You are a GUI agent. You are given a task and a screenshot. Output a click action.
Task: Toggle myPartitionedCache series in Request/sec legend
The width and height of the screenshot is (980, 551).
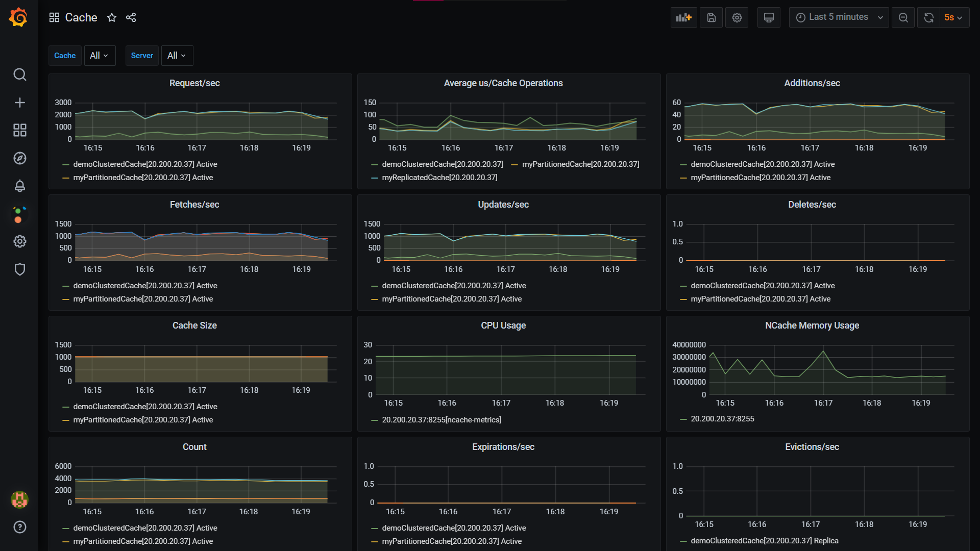pos(143,178)
